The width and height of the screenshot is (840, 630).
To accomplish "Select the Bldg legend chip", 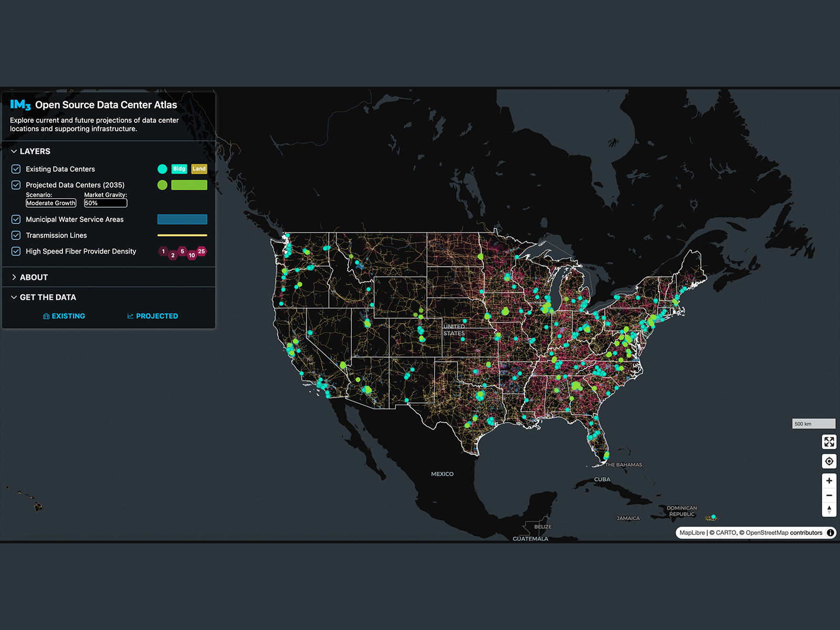I will coord(179,169).
